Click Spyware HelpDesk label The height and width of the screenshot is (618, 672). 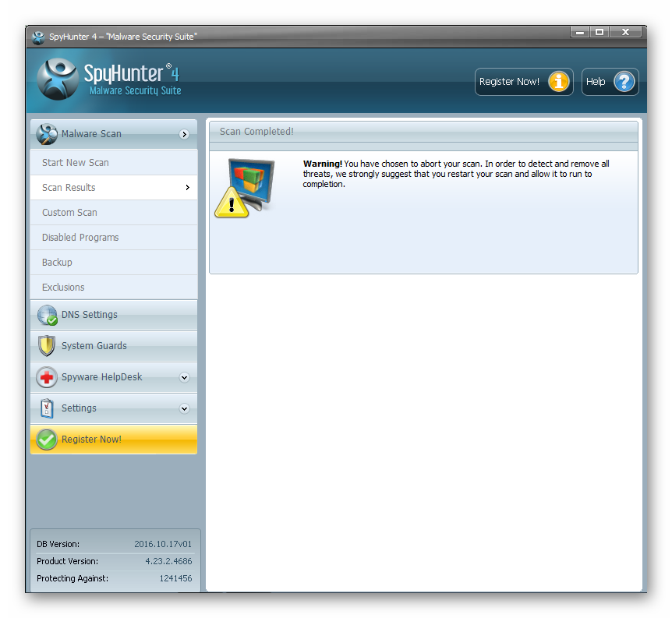[101, 377]
